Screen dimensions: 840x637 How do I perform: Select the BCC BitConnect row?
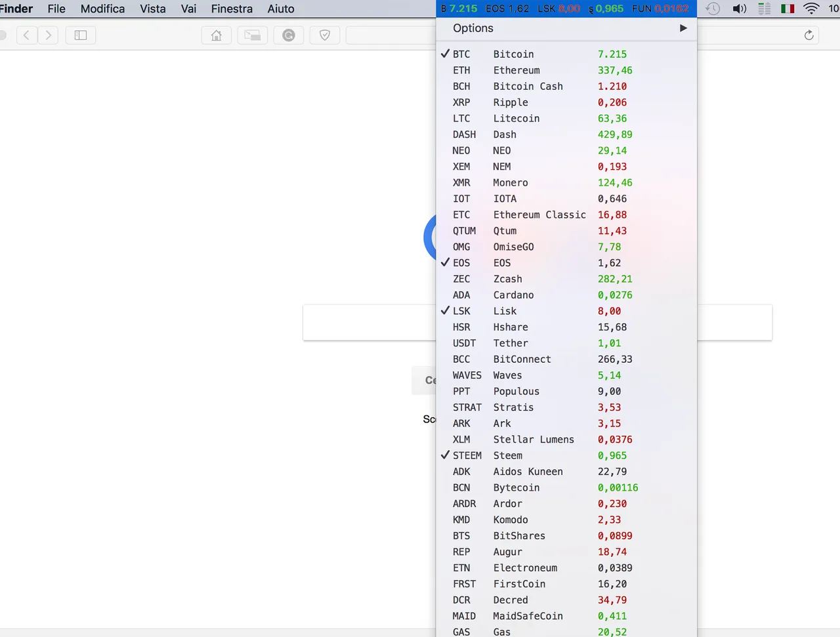(566, 360)
